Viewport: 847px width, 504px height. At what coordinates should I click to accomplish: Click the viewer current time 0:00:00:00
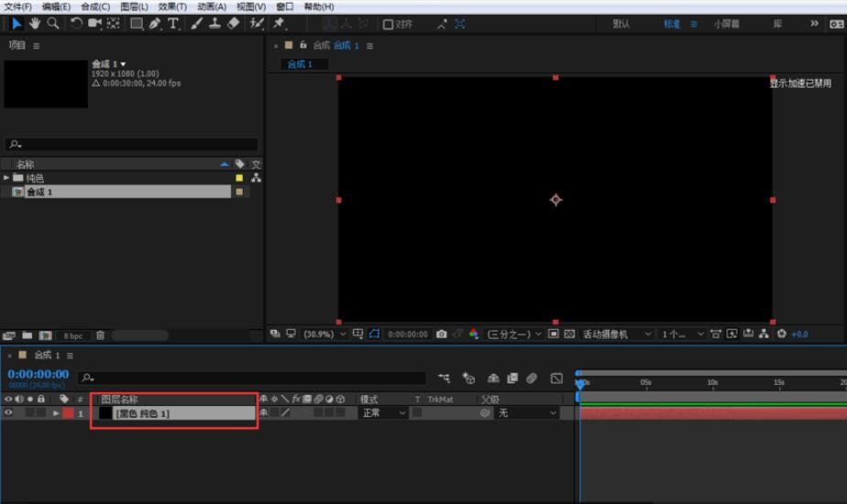point(408,334)
